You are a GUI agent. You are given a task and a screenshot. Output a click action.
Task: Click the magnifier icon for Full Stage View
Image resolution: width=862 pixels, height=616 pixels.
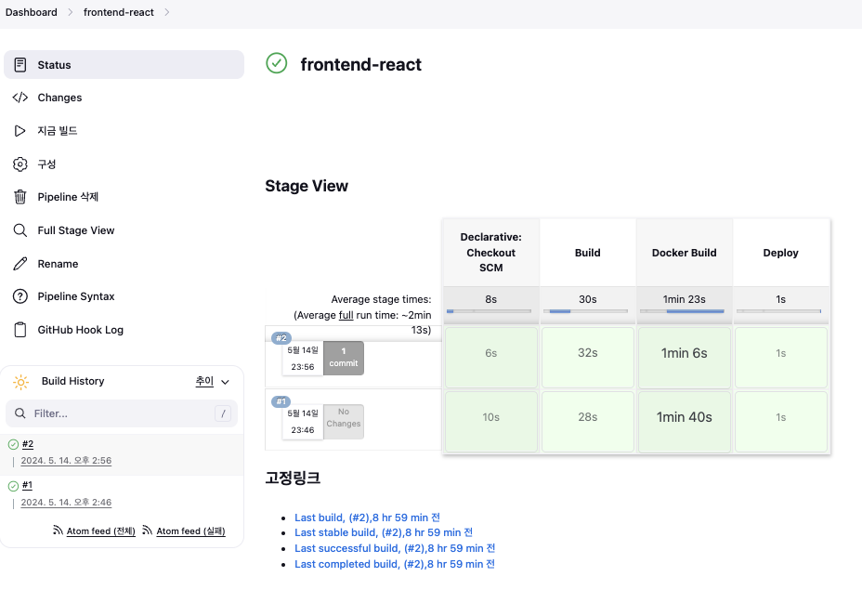(20, 230)
